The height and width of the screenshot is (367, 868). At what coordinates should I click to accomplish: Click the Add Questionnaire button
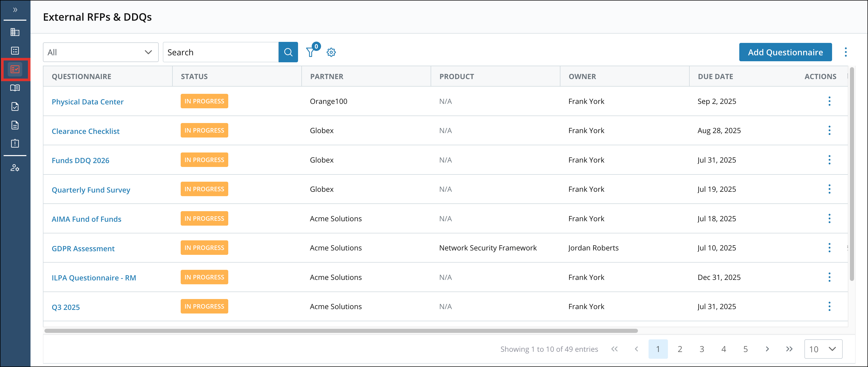[x=785, y=52]
